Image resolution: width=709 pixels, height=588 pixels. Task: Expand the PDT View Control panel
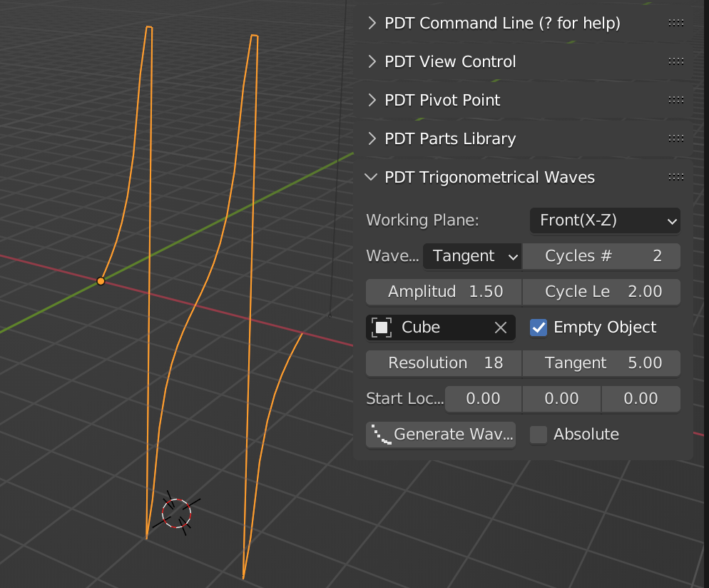[372, 62]
